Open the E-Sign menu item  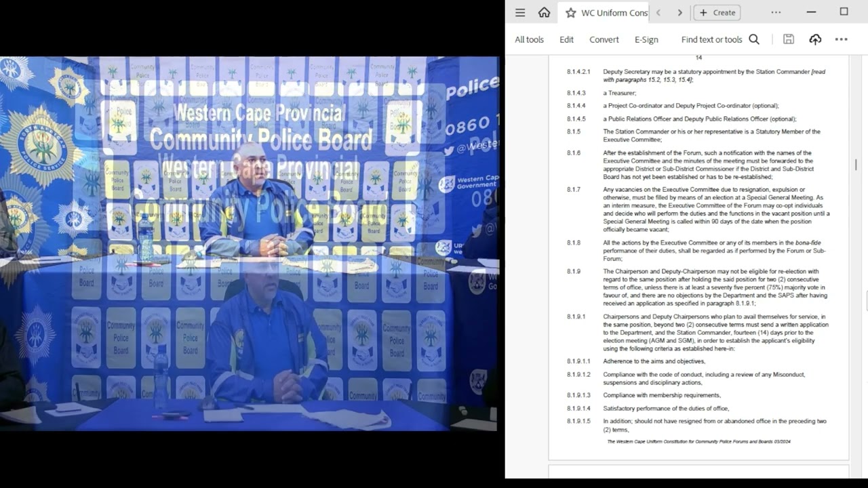tap(646, 39)
